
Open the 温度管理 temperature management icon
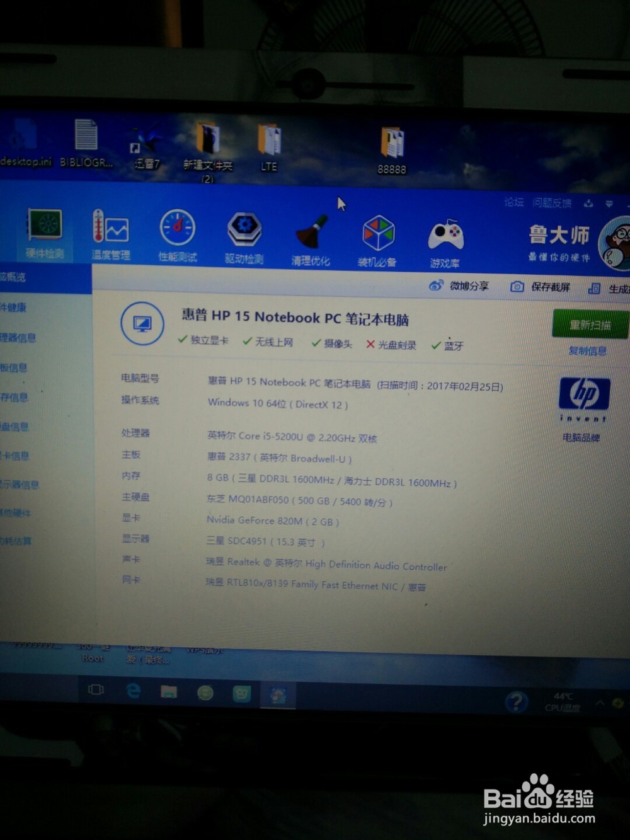pos(111,235)
